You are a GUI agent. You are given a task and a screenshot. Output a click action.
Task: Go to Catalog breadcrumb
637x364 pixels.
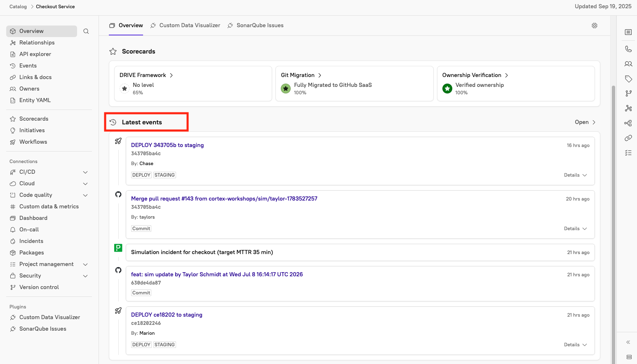click(x=18, y=7)
